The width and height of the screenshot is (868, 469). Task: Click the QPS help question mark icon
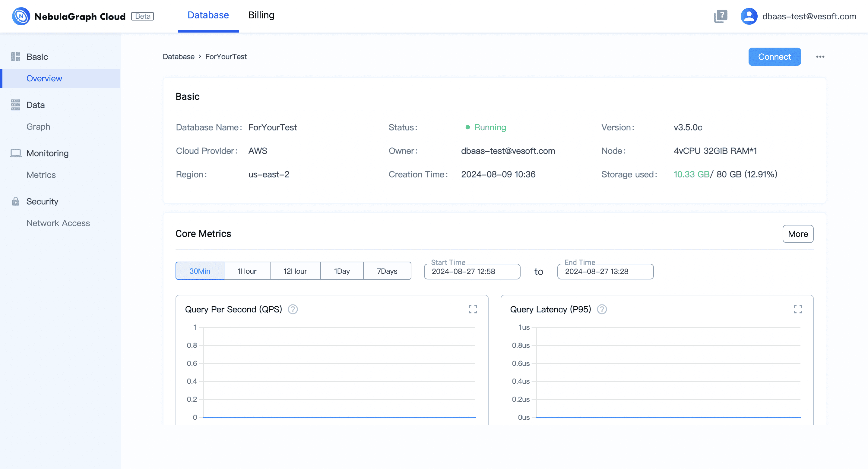(x=293, y=309)
